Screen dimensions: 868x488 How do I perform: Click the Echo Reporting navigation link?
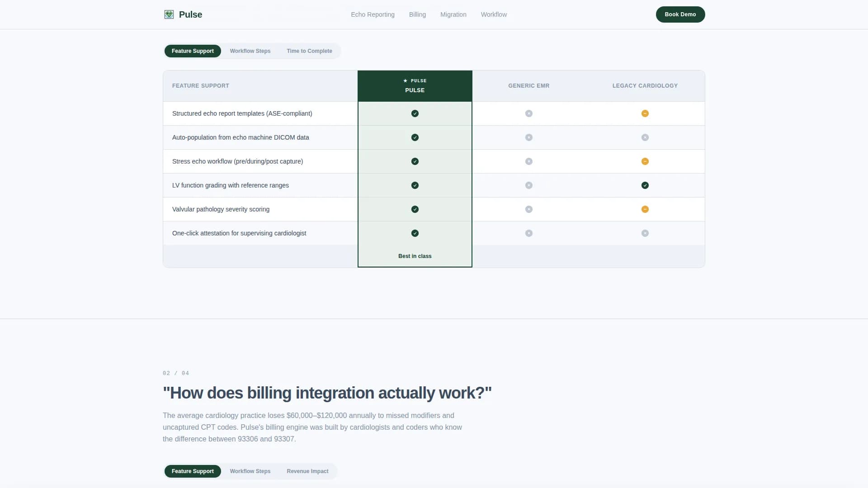pyautogui.click(x=373, y=14)
